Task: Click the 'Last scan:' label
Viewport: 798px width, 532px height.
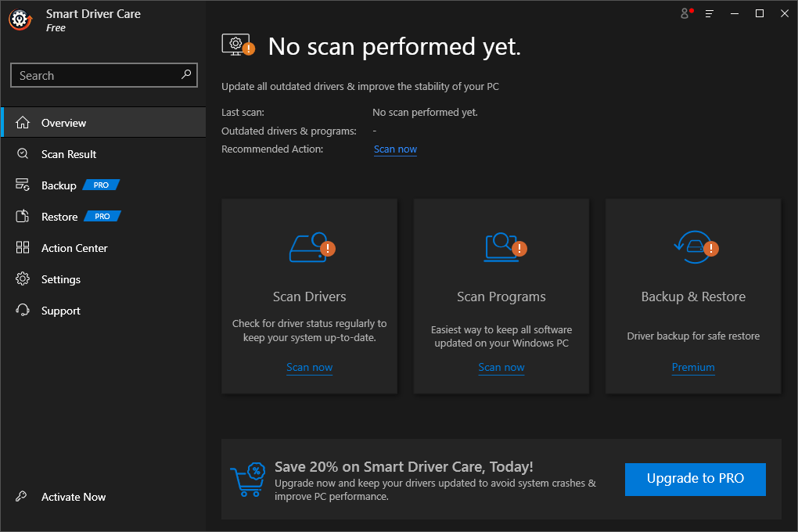Action: click(243, 112)
